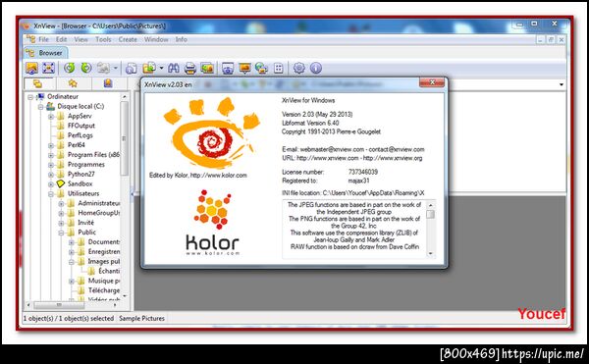
Task: Click the blue About info icon
Action: coord(316,68)
